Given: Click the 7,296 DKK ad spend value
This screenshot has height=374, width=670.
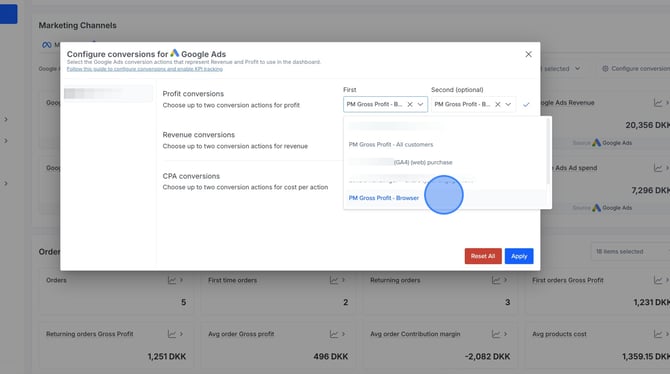Looking at the screenshot, I should pos(650,190).
